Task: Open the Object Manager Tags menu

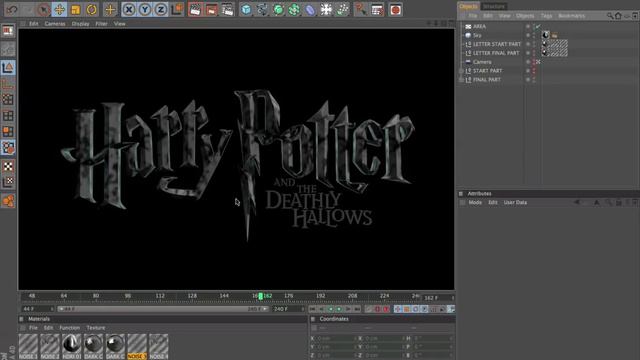Action: click(x=546, y=16)
